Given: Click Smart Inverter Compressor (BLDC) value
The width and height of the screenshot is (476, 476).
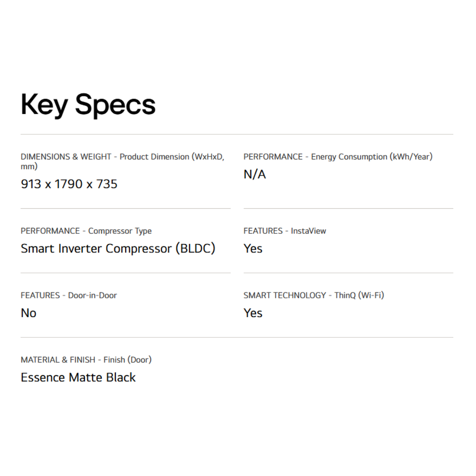Looking at the screenshot, I should coord(118,249).
